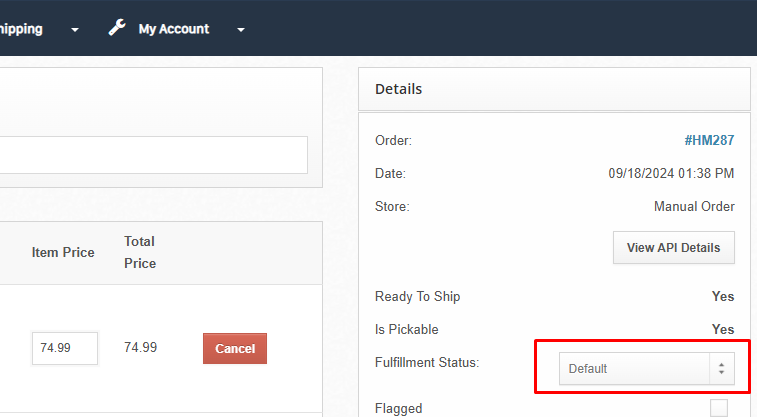Focus the Item Price field showing 74.99

(64, 348)
